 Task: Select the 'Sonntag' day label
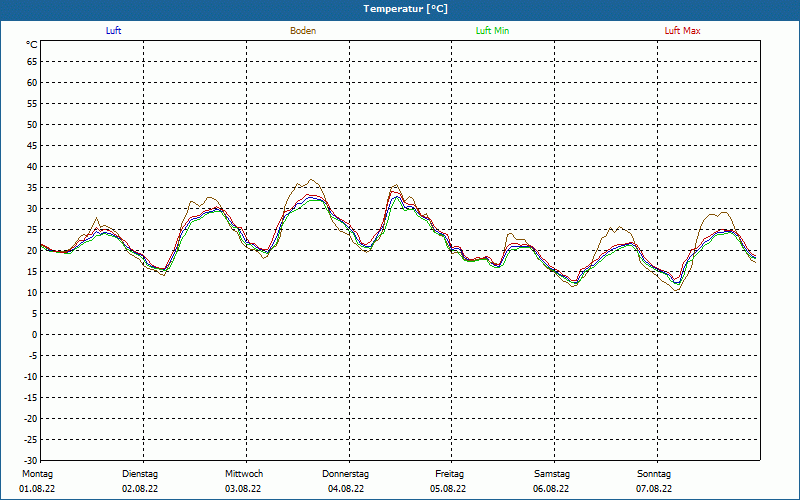coord(654,474)
